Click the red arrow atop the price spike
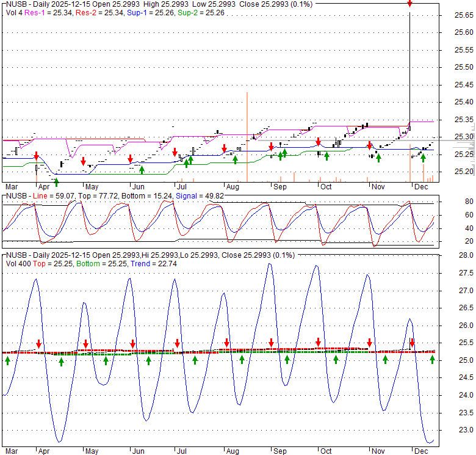Image resolution: width=476 pixels, height=455 pixels. [x=409, y=4]
